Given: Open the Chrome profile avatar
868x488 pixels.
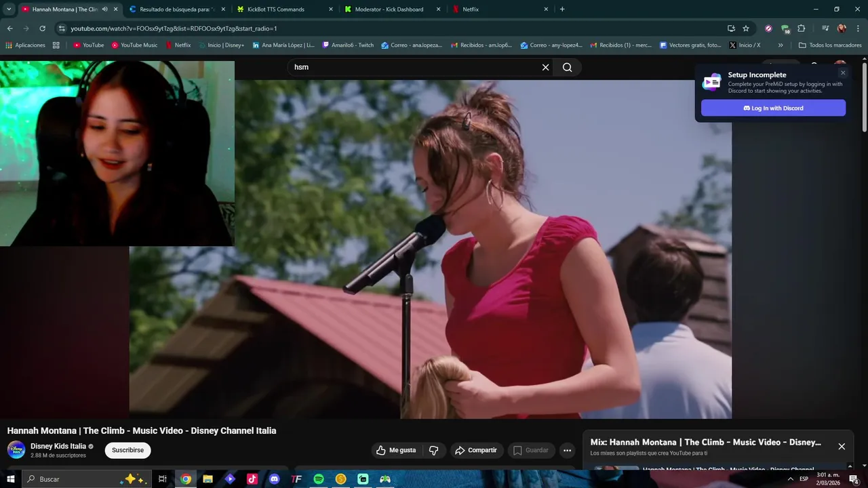Looking at the screenshot, I should [842, 28].
